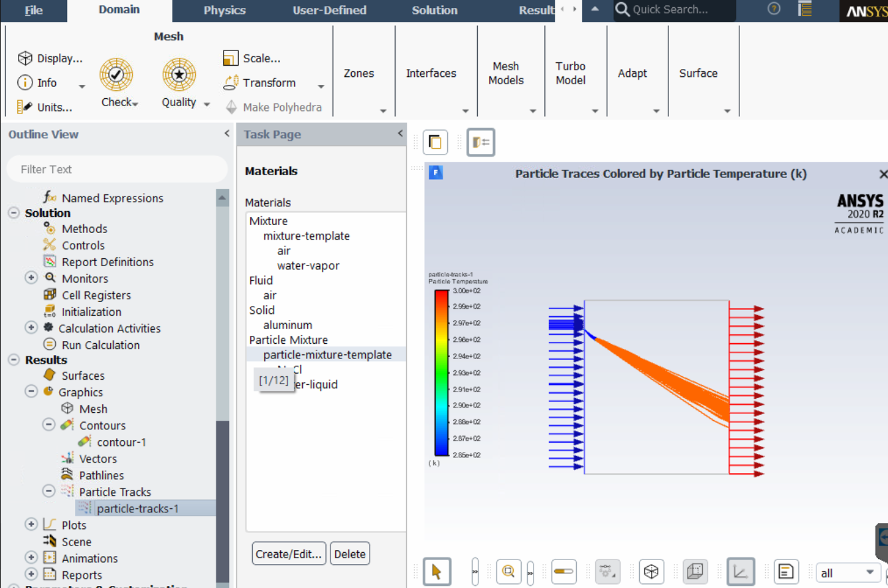Viewport: 888px width, 588px height.
Task: Click the zoom magnifier tool
Action: tap(509, 571)
